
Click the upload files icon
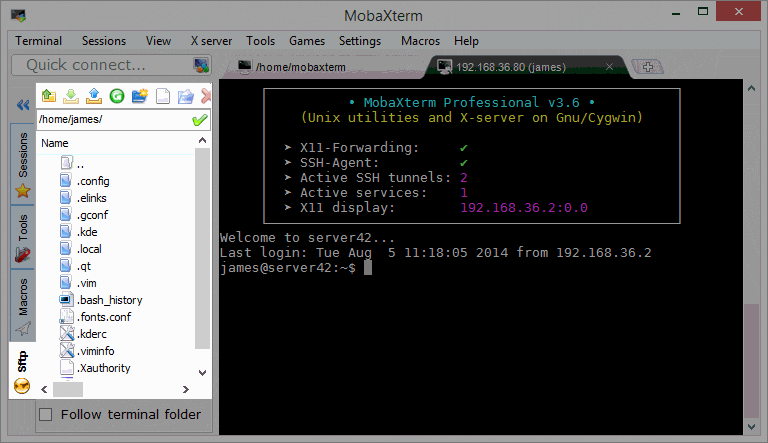94,96
